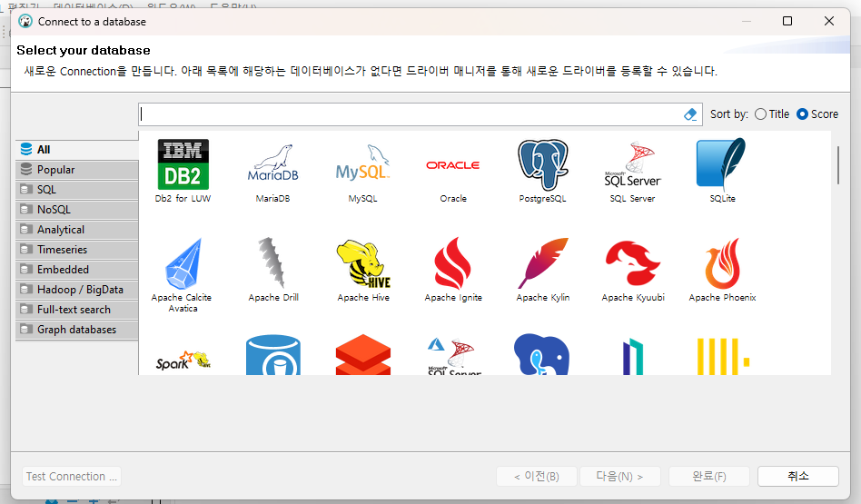Go back with the 이전(B) button
Image resolution: width=861 pixels, height=504 pixels.
click(537, 477)
